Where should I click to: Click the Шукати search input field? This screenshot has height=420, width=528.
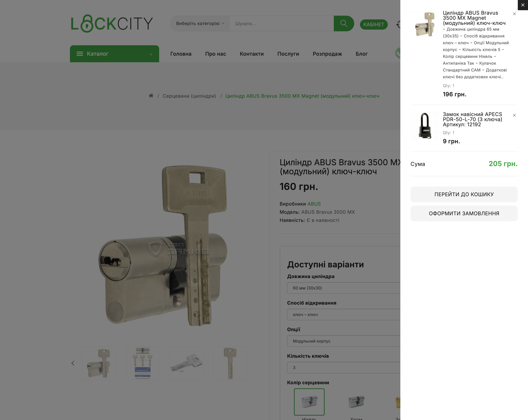click(x=282, y=23)
